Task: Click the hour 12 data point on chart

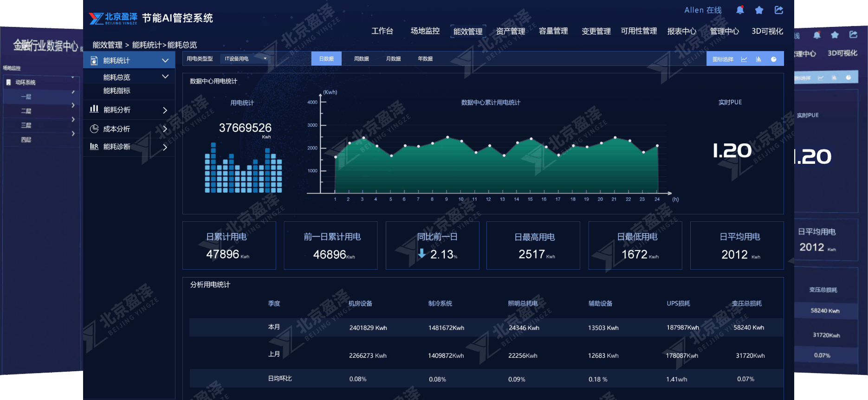Action: tap(489, 146)
